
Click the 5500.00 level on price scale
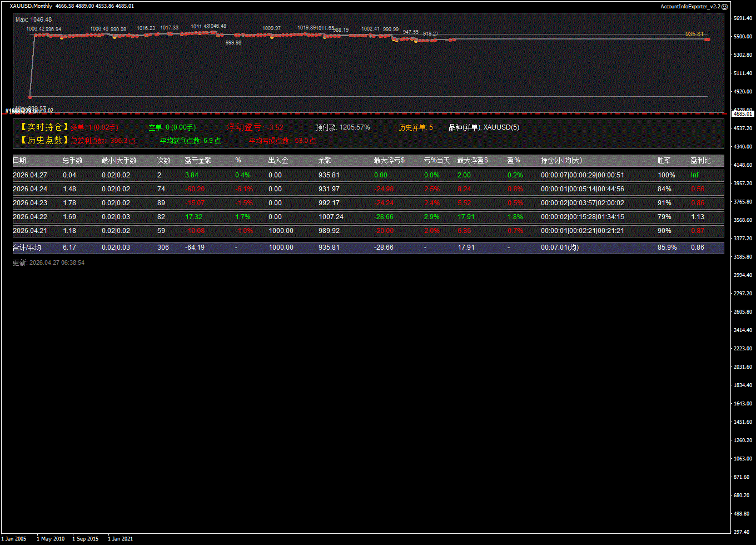pyautogui.click(x=743, y=37)
